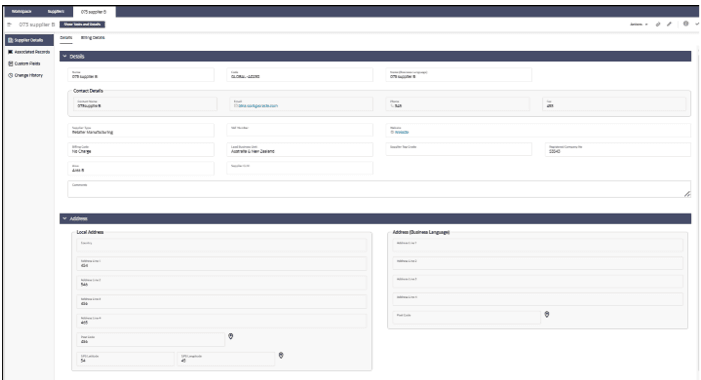
Task: Click Local Address Line 1 field
Action: [221, 264]
